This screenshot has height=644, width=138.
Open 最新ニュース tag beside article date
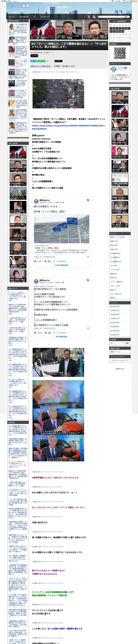(x=50, y=53)
